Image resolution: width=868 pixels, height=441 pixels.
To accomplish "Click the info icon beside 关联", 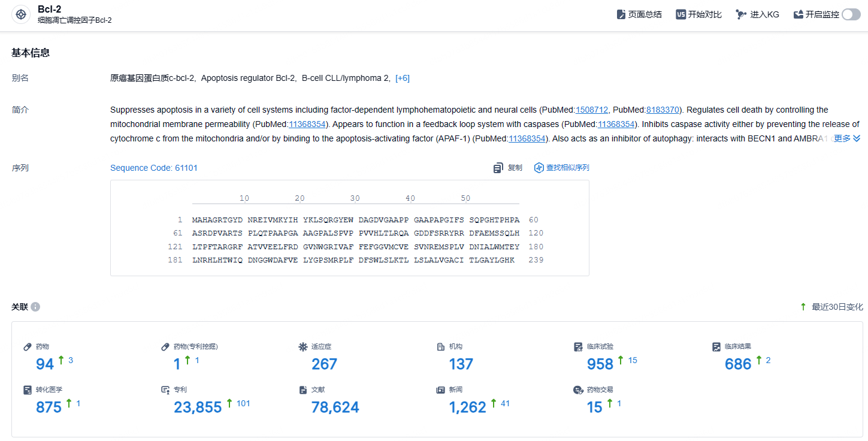I will [x=35, y=307].
